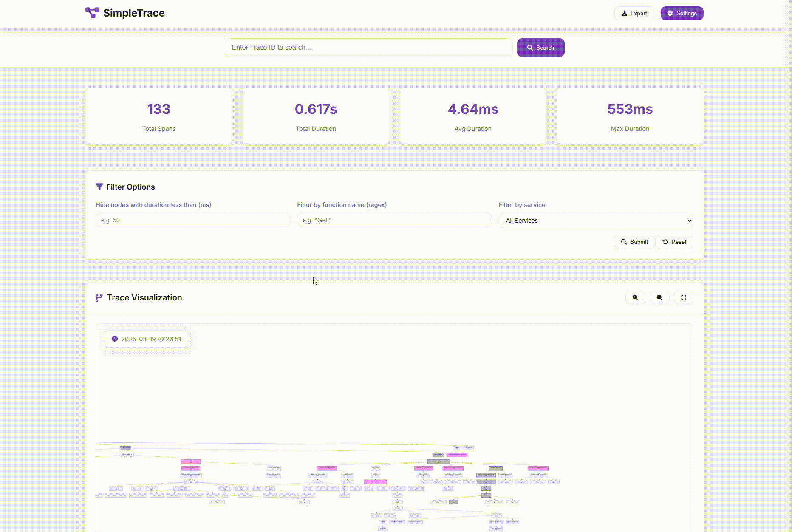Select the 553ms max duration value
792x532 pixels.
pos(630,109)
